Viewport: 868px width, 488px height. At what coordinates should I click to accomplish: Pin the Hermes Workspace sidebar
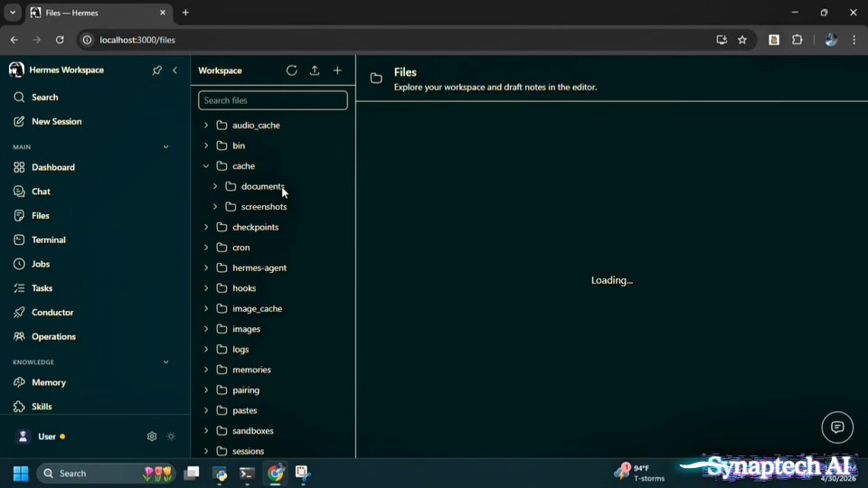[157, 70]
